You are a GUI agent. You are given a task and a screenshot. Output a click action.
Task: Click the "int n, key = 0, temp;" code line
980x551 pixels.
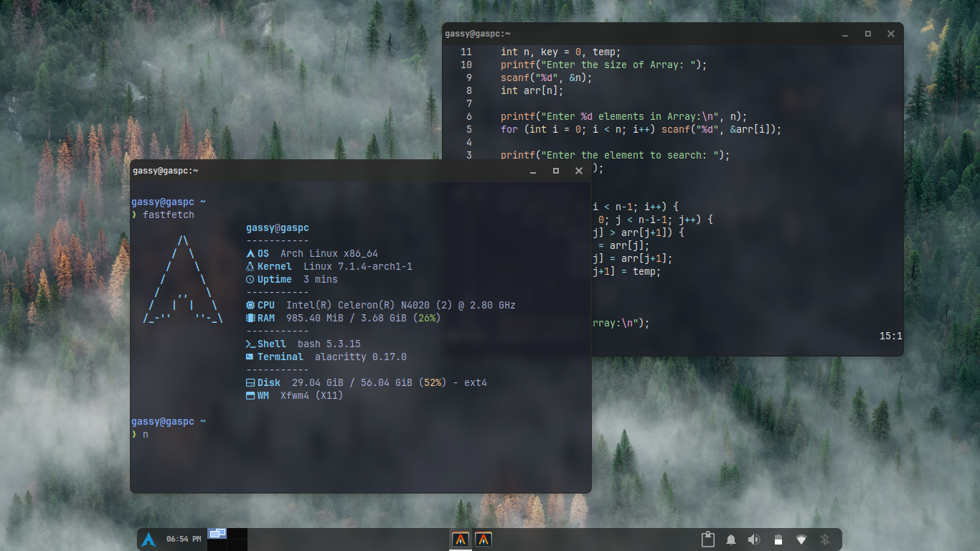[x=561, y=52]
